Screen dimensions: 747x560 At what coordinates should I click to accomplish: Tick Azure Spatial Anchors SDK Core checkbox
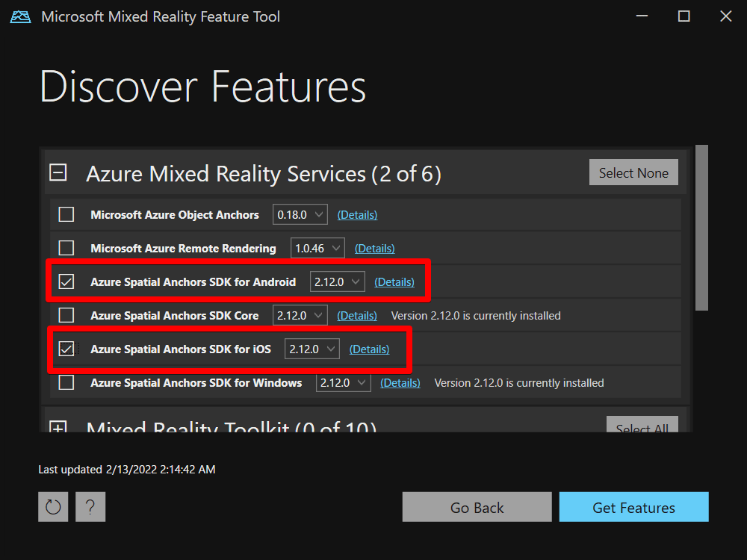66,315
